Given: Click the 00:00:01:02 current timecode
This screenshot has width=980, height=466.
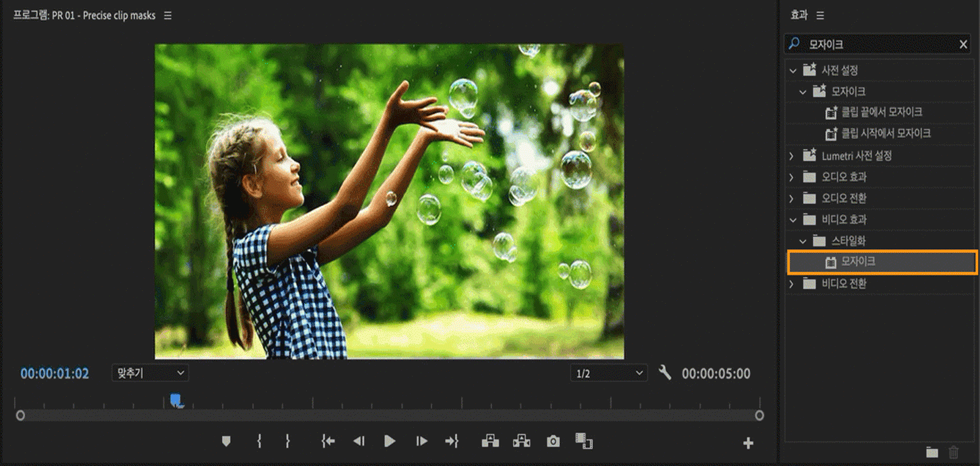Looking at the screenshot, I should [55, 373].
